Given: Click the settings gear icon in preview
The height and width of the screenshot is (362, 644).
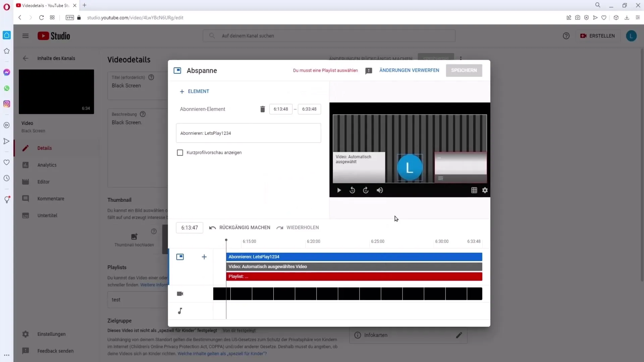Looking at the screenshot, I should click(485, 190).
